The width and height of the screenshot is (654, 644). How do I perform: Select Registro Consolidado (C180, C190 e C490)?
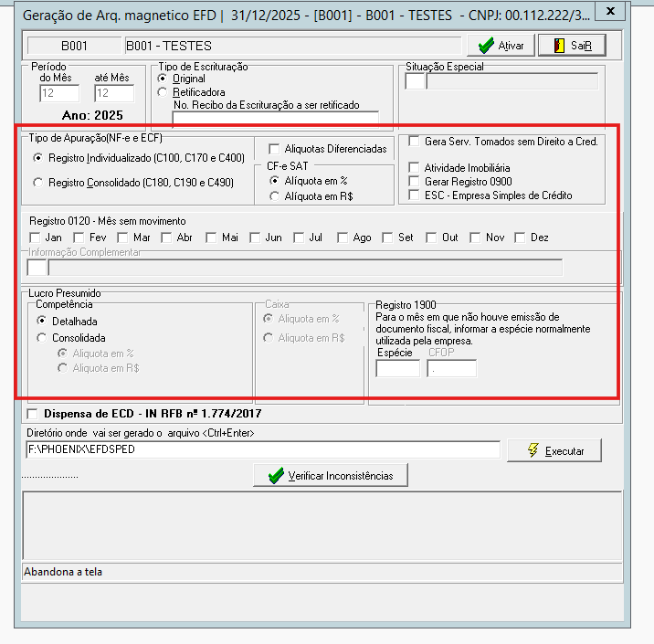tap(38, 183)
